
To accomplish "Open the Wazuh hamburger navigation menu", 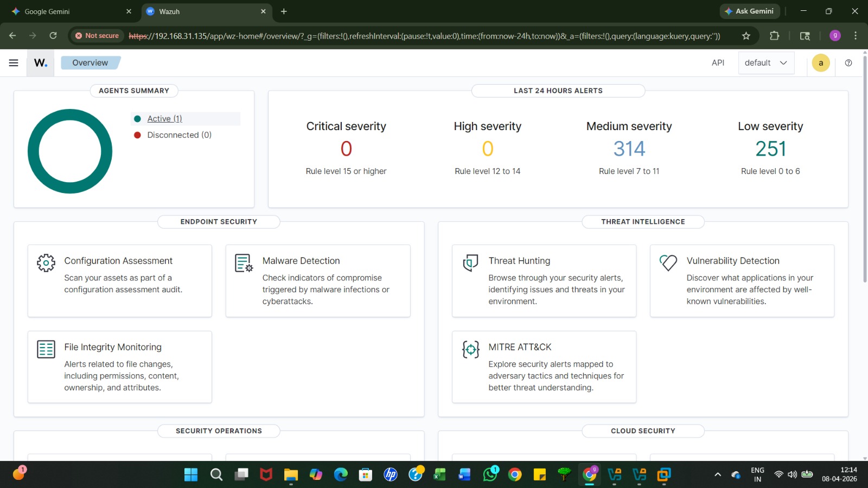I will pos(14,63).
